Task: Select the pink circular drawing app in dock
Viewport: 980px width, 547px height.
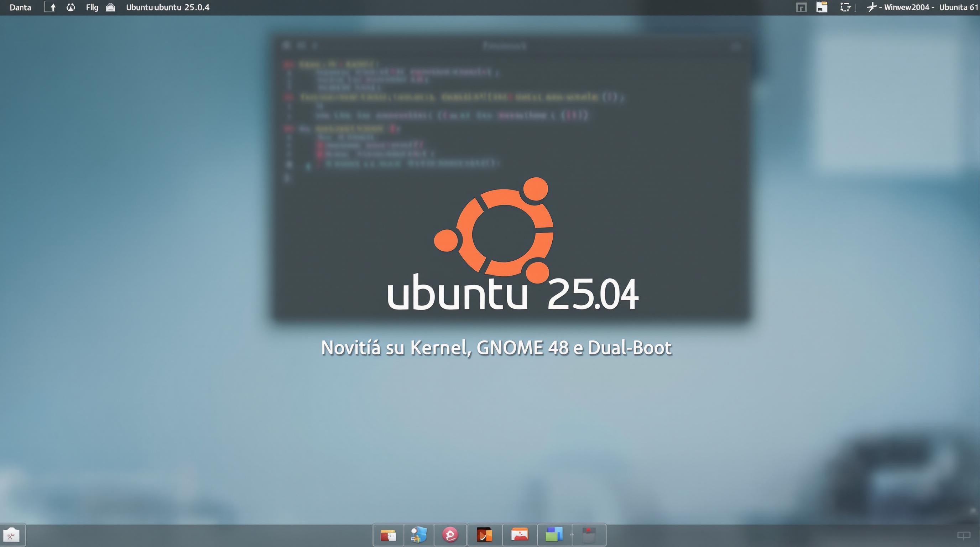Action: [450, 535]
